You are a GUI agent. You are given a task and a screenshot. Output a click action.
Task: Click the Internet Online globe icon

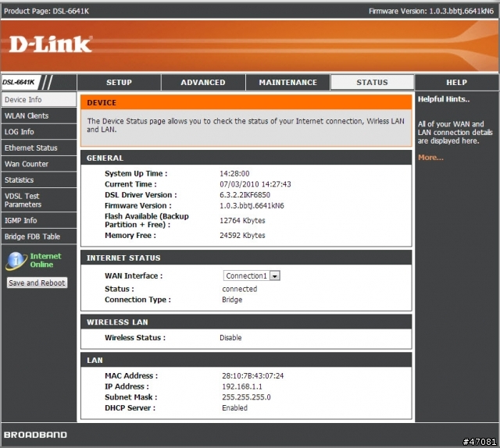coord(16,261)
